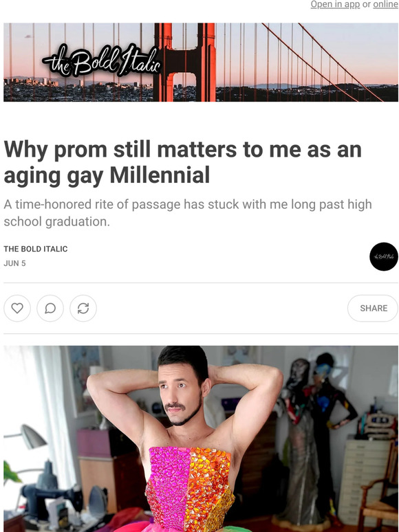Open the 'Why prom still matters' headline
This screenshot has height=532, width=399.
(x=183, y=162)
